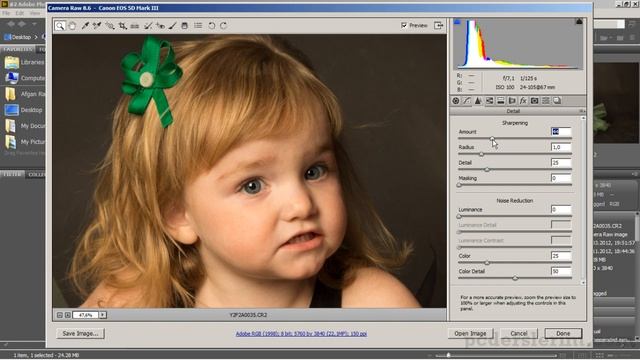Select the Color Sampler tool
The image size is (640, 360).
pyautogui.click(x=97, y=26)
